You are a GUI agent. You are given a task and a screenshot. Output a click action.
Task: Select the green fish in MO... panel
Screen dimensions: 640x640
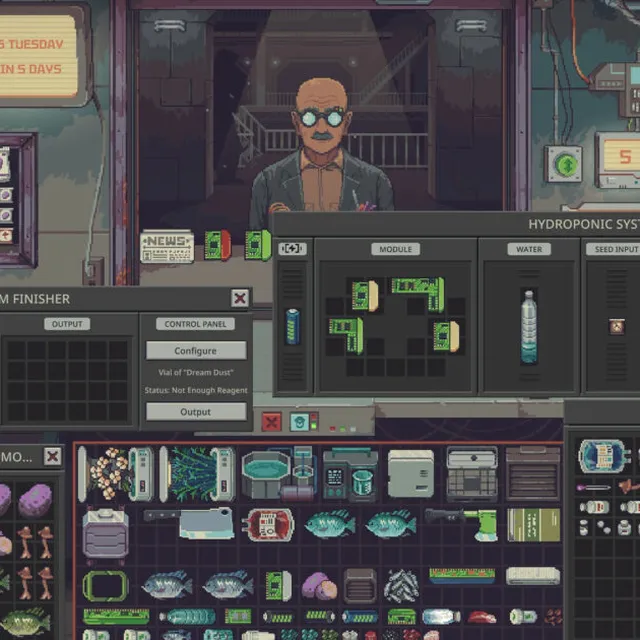tap(25, 622)
